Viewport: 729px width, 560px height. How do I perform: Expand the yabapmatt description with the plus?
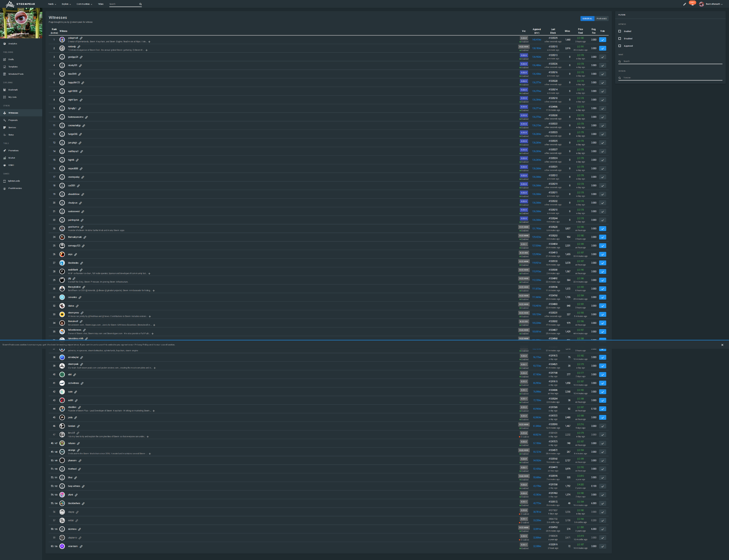point(149,42)
